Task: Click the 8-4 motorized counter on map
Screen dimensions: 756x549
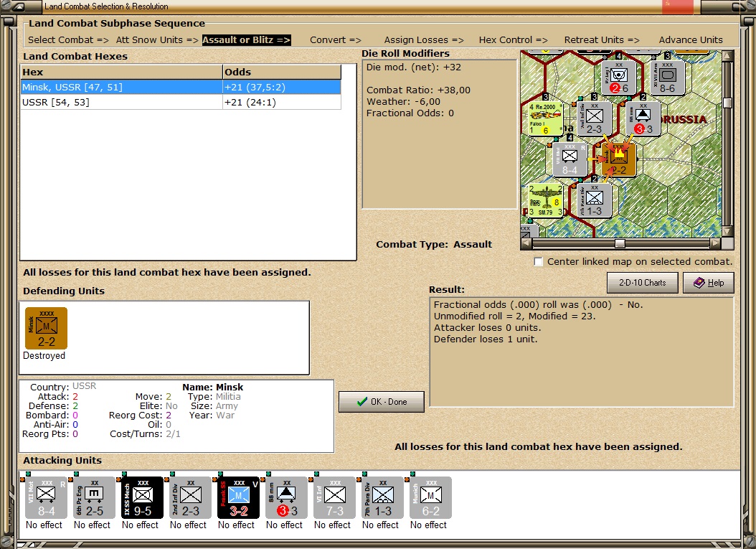Action: point(570,160)
